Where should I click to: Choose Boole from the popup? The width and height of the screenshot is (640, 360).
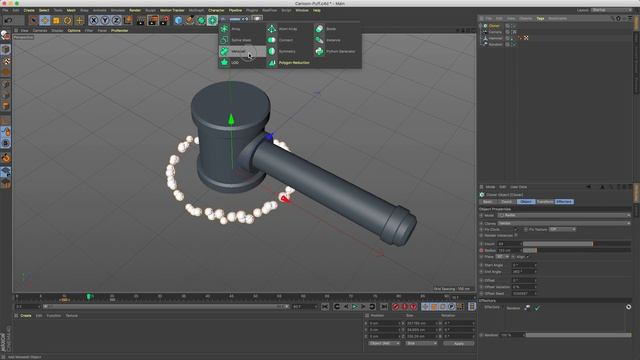[337, 29]
